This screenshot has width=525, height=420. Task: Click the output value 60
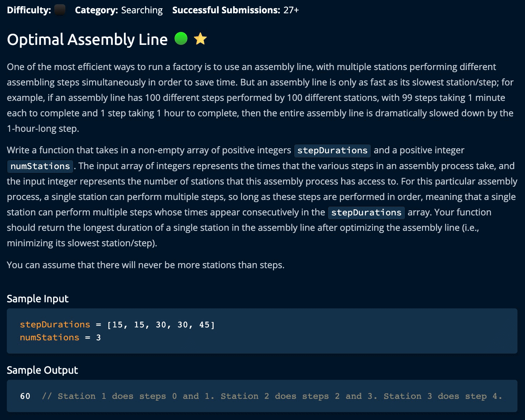coord(25,396)
